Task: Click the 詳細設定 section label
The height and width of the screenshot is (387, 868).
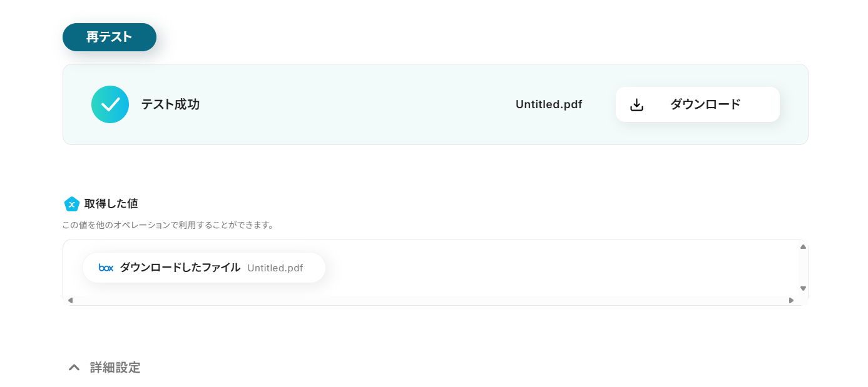Action: (115, 368)
